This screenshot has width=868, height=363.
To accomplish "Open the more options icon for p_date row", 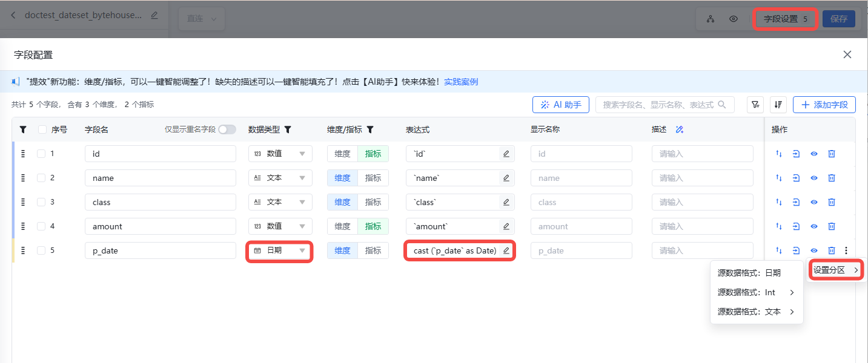I will point(846,250).
